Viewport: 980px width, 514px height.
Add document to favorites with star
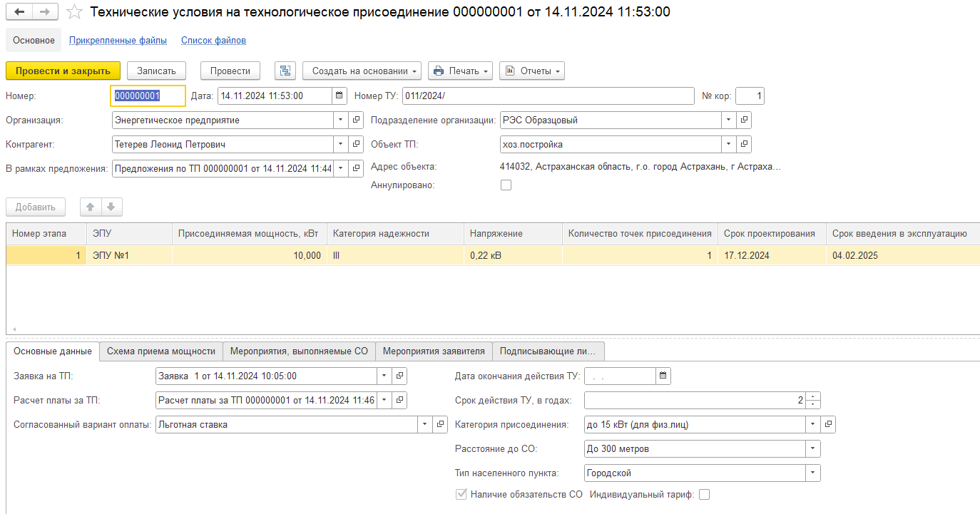(x=74, y=12)
